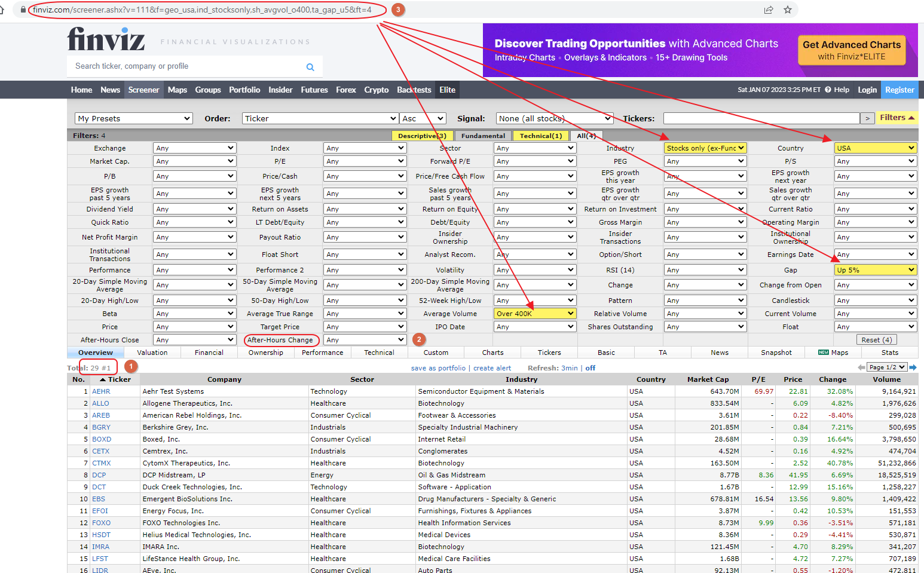Image resolution: width=924 pixels, height=573 pixels.
Task: Click the Emergent BioSolutions Inc. company cell
Action: tap(225, 499)
